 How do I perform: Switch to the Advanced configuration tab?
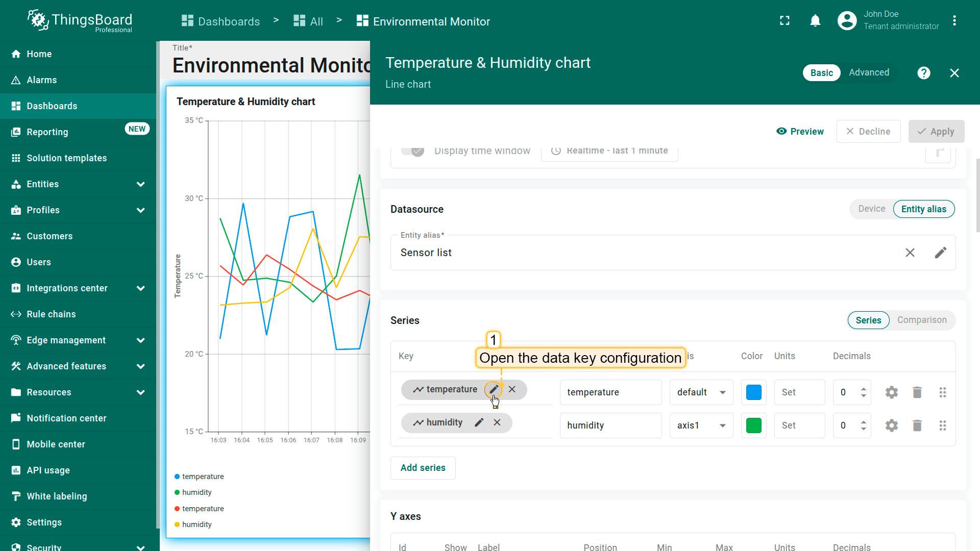tap(869, 72)
